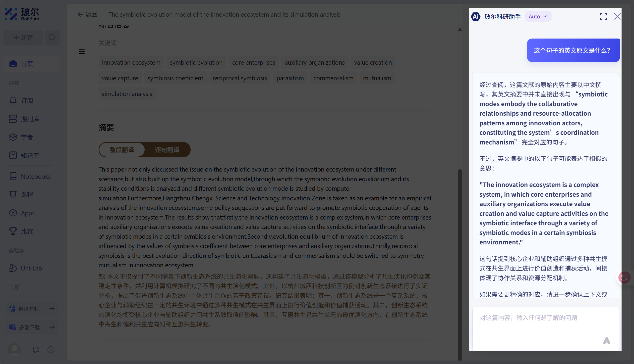Click the 新建 new button
Screen dimensions: 634x364
coord(23,38)
